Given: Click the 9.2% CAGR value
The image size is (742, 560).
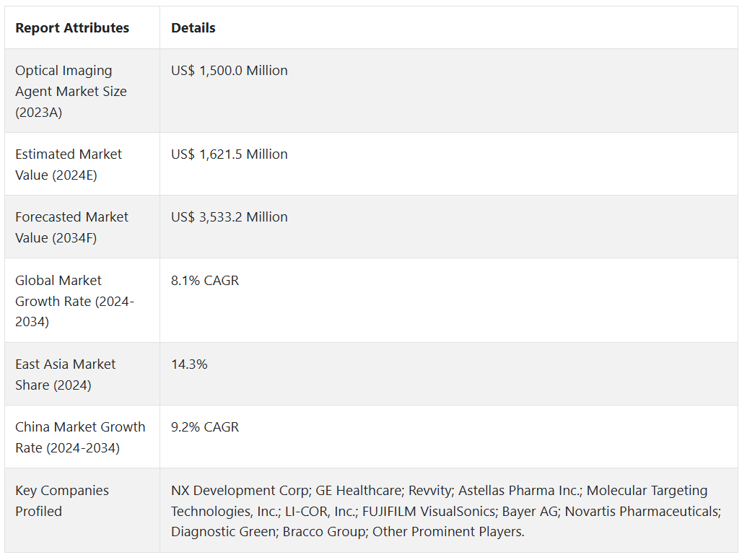Looking at the screenshot, I should point(205,427).
